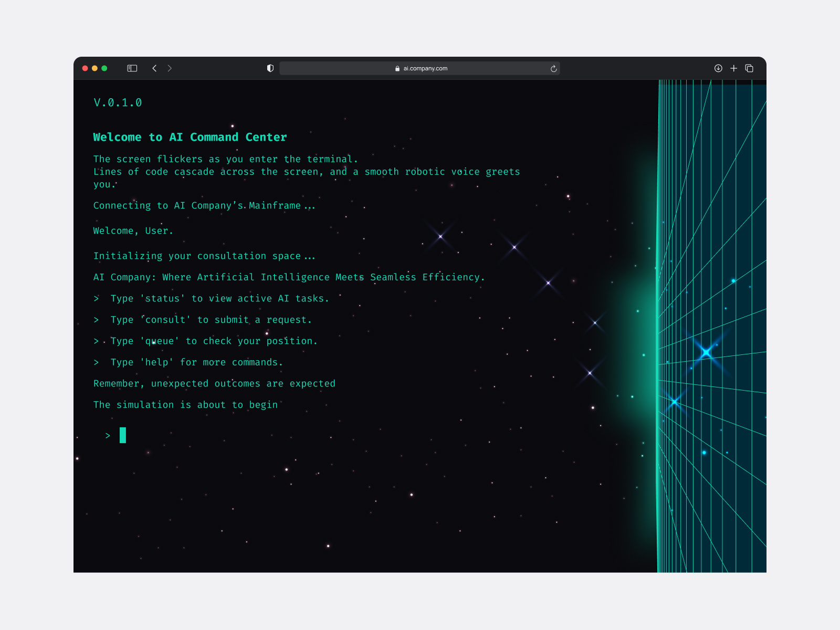Screen dimensions: 840x630
Task: Click the green zoom window button
Action: pyautogui.click(x=104, y=68)
